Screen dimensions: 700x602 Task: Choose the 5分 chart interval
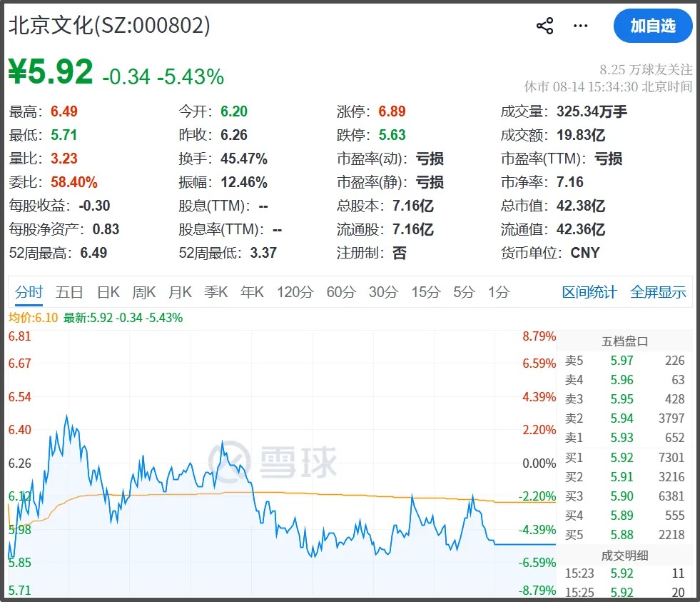464,292
